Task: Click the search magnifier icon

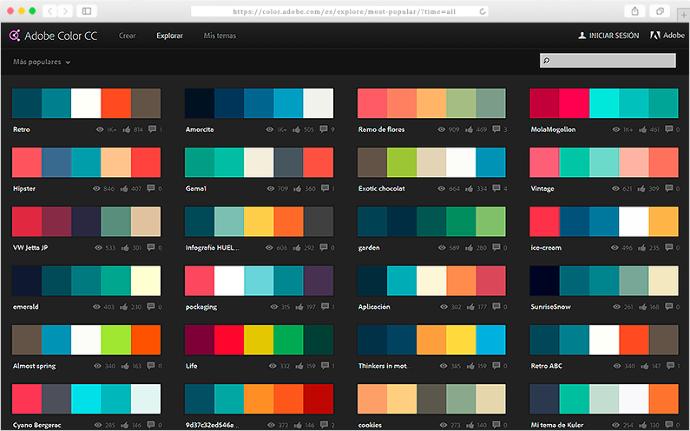Action: pos(547,60)
